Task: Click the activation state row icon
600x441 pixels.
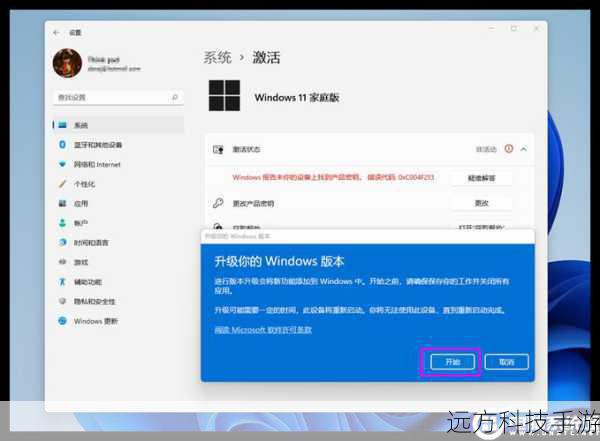Action: click(218, 149)
